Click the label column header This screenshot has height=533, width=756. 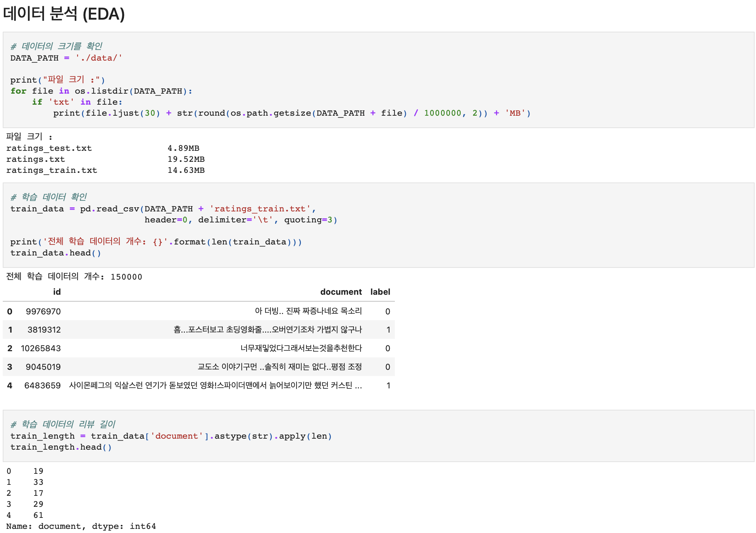pos(380,292)
